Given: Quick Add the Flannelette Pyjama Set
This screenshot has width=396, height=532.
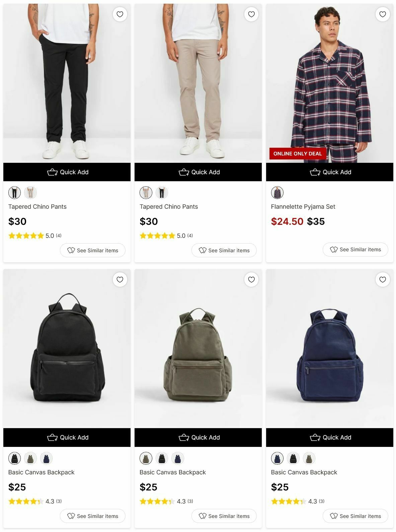Looking at the screenshot, I should pyautogui.click(x=330, y=172).
